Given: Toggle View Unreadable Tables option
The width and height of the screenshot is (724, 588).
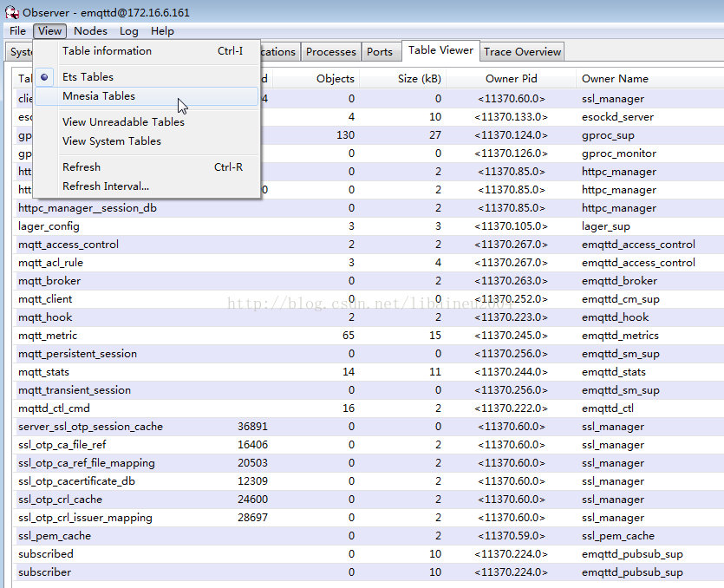Looking at the screenshot, I should coord(147,122).
